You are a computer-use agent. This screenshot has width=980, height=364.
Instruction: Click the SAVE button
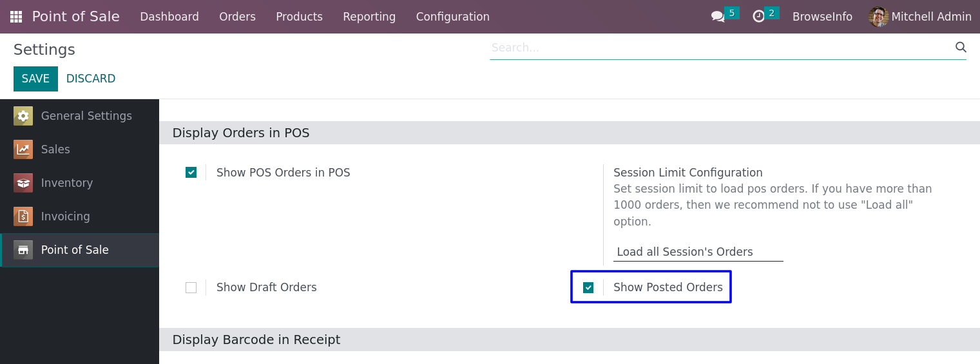35,79
